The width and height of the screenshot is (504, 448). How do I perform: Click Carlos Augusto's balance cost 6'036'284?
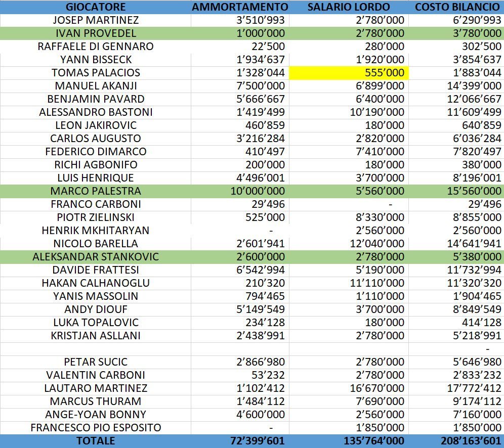point(456,139)
